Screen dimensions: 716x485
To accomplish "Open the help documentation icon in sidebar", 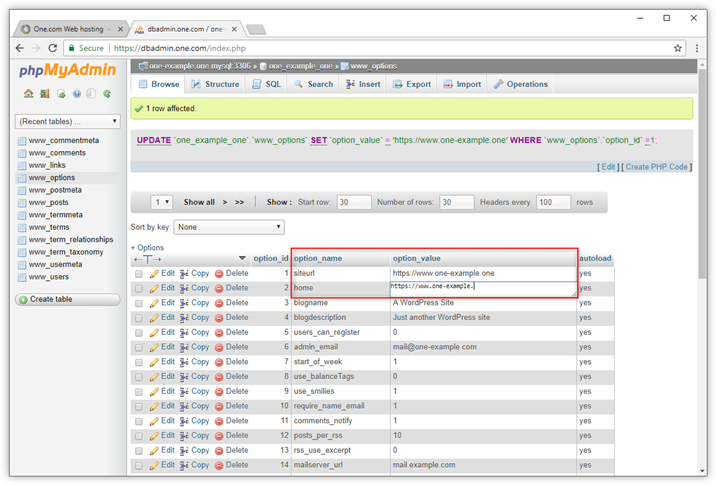I will click(77, 94).
